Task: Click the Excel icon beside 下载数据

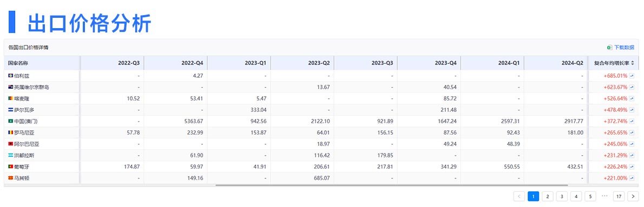Action: coord(610,48)
